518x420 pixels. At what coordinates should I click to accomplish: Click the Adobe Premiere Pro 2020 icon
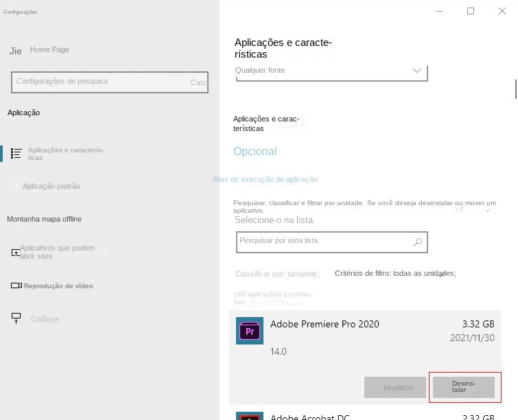click(x=250, y=331)
